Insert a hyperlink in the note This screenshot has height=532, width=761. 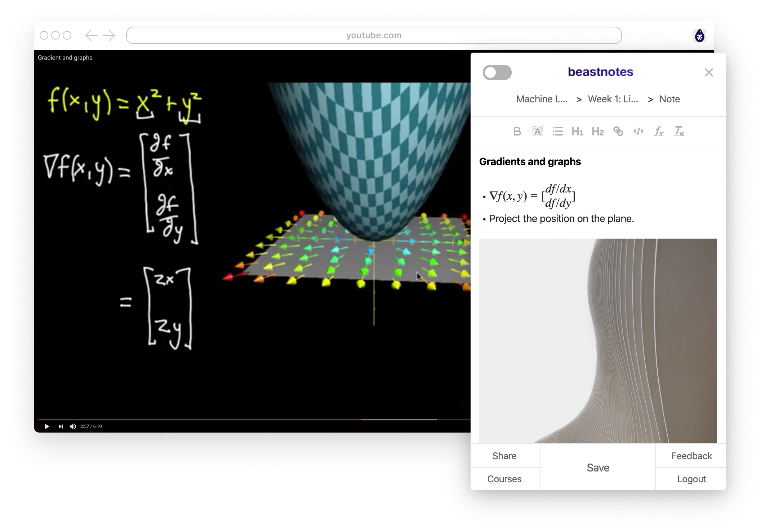pos(618,132)
